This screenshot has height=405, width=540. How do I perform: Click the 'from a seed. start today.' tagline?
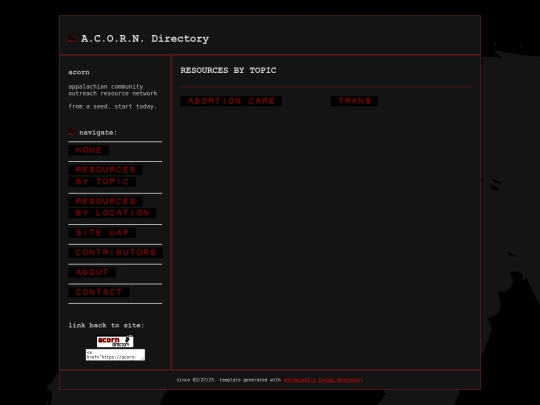tap(113, 107)
